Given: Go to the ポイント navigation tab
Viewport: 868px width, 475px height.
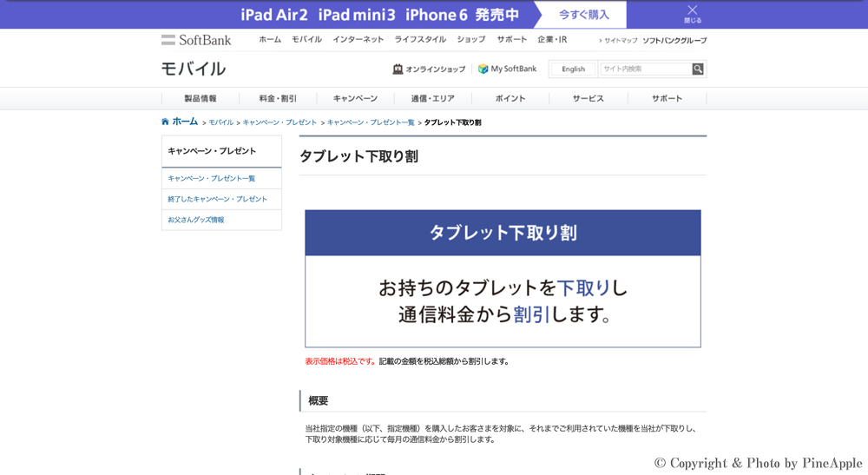Looking at the screenshot, I should (510, 99).
